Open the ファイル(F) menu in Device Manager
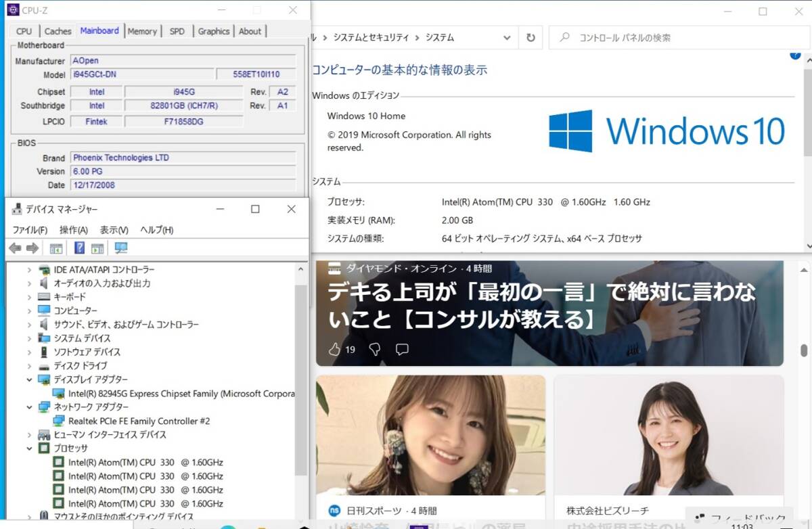This screenshot has width=812, height=529. (30, 230)
